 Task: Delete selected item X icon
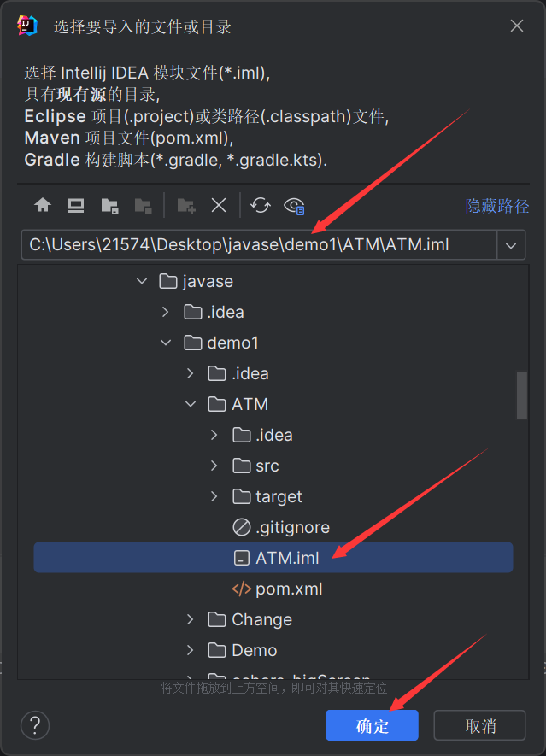click(219, 206)
